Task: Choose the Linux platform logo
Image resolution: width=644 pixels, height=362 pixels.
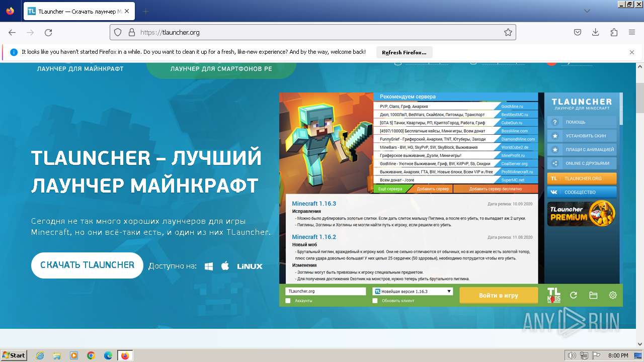Action: point(250,266)
